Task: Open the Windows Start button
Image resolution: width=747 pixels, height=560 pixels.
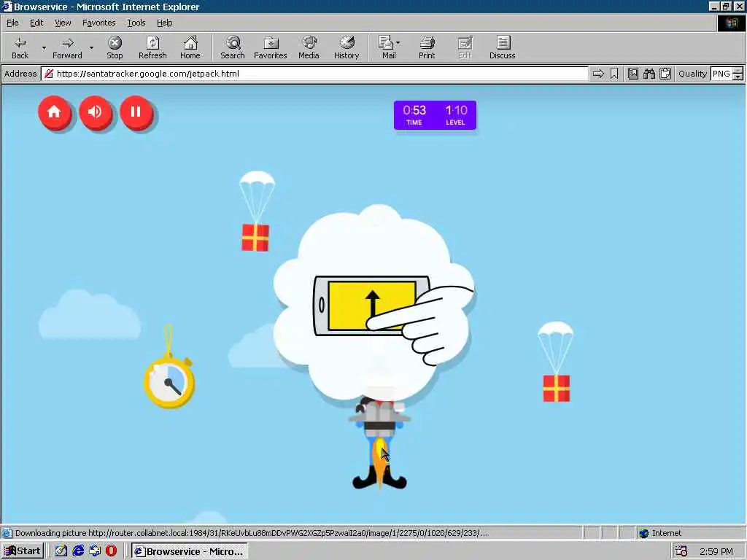Action: (x=23, y=551)
